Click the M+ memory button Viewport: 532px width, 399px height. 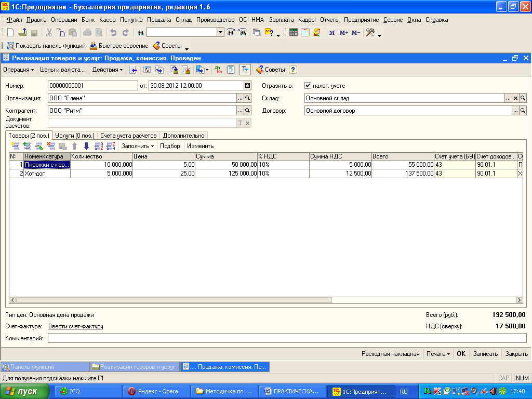coord(344,33)
